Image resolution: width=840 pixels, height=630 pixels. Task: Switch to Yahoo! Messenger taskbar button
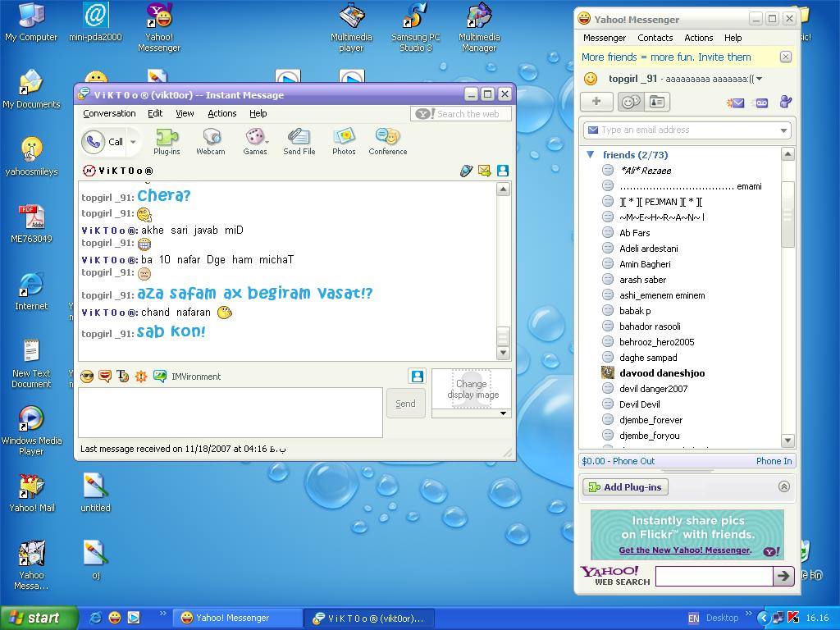point(237,619)
